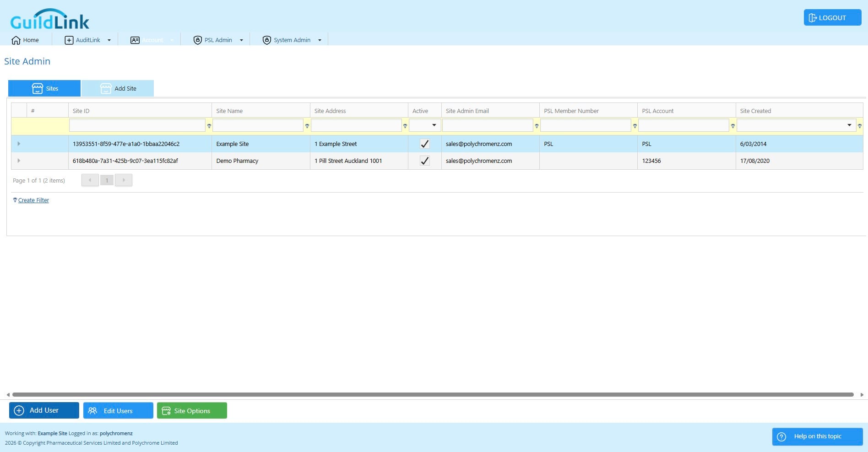
Task: Toggle the Active checkbox for Demo Pharmacy
Action: (x=425, y=161)
